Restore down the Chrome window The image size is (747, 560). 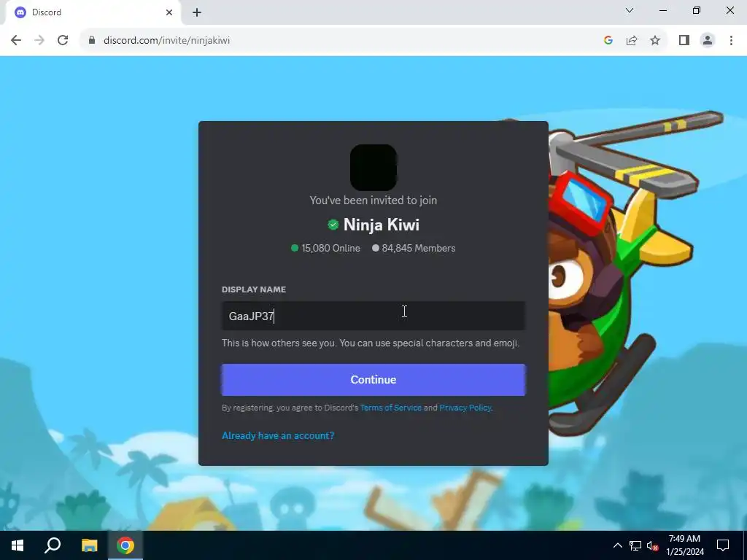(x=697, y=10)
